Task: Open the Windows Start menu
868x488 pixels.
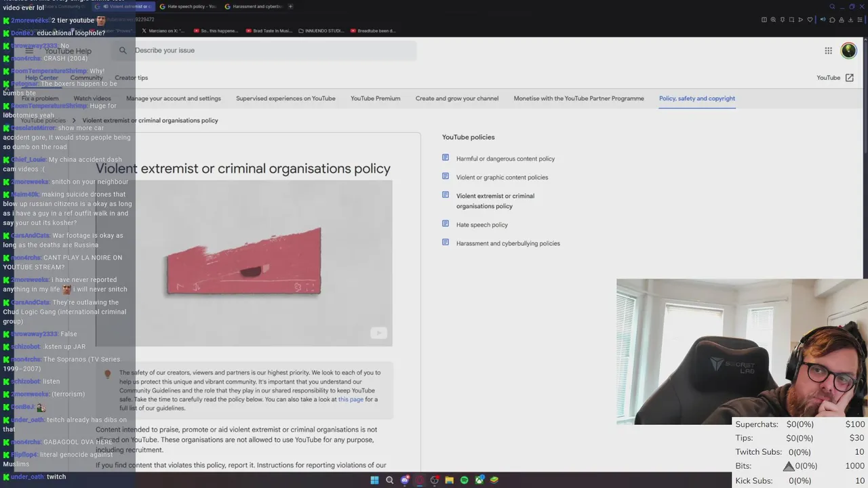Action: point(374,480)
